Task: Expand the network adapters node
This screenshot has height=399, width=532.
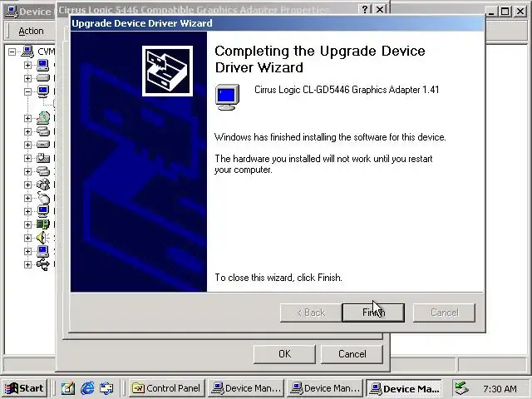Action: point(27,224)
